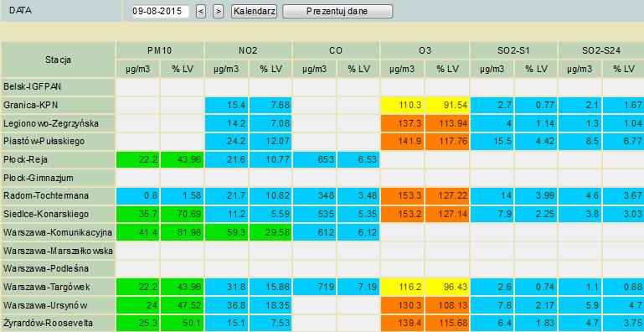Click the yellow O3 value 116.2
Image resolution: width=644 pixels, height=332 pixels.
point(403,287)
